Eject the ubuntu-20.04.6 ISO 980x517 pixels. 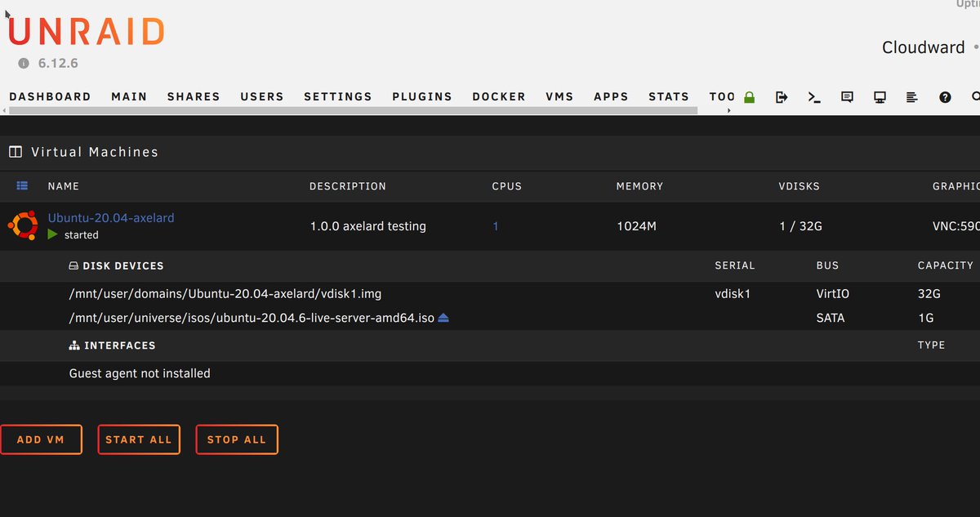(443, 318)
